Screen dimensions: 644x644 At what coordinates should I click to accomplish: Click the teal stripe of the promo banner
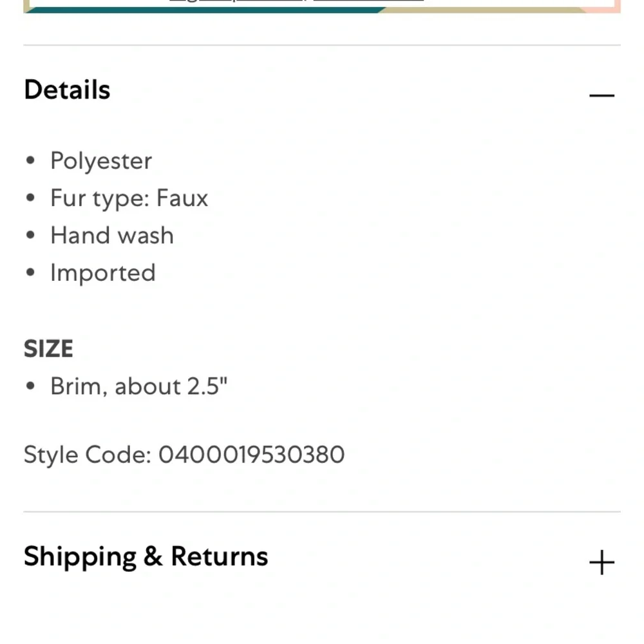click(x=205, y=10)
